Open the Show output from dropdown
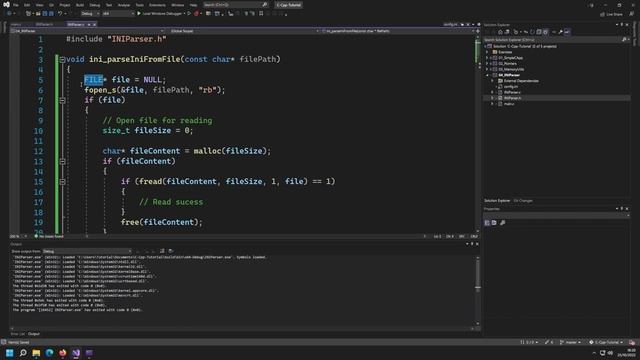Viewport: 640px width, 360px height. [87, 251]
